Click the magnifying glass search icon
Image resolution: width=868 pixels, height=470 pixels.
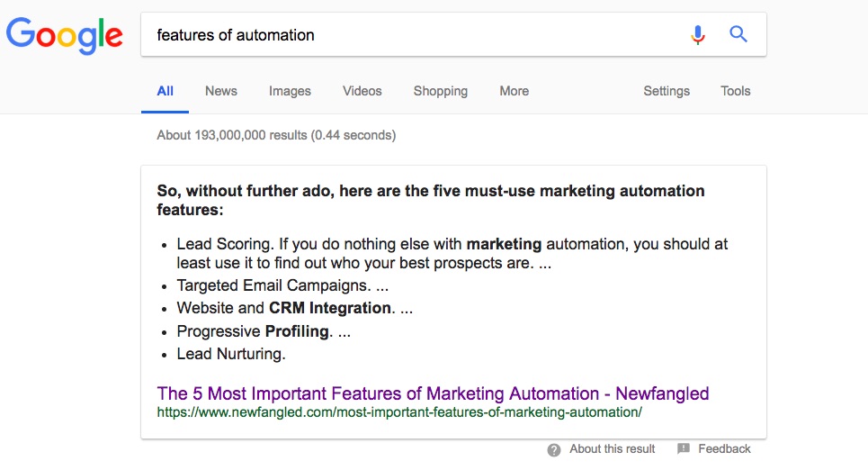coord(738,34)
